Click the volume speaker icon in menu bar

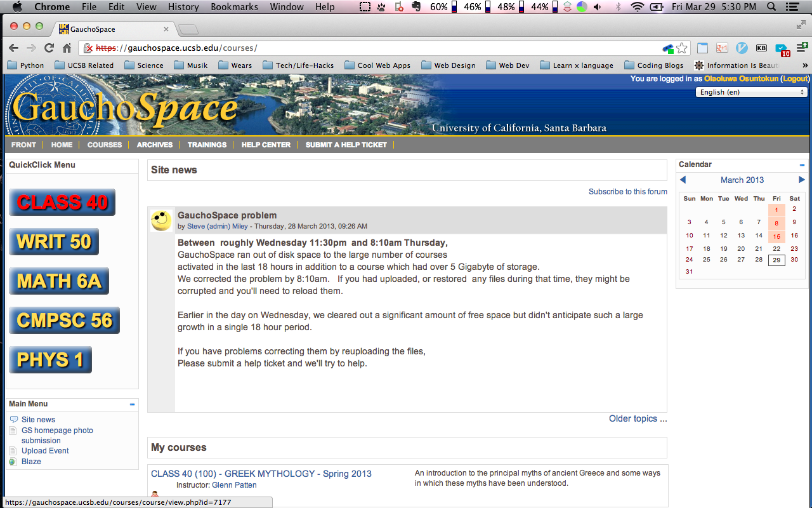click(x=598, y=7)
